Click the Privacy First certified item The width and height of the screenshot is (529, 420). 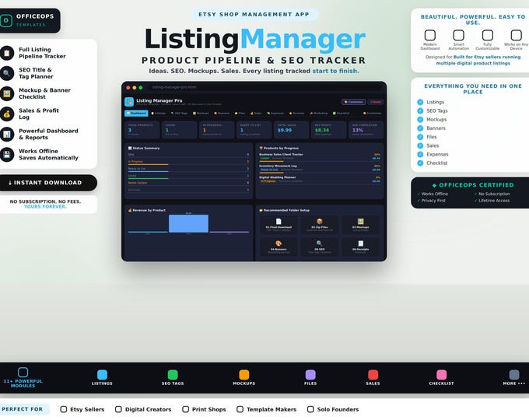pyautogui.click(x=432, y=201)
